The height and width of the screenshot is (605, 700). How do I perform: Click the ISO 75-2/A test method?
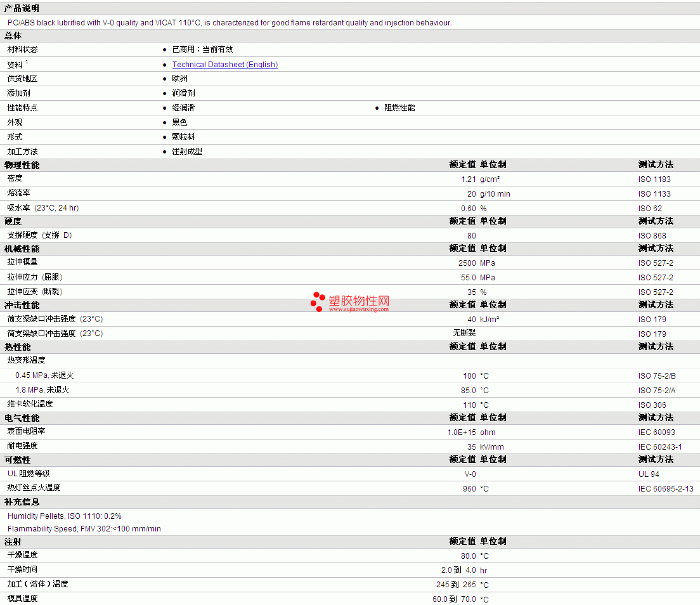[657, 391]
